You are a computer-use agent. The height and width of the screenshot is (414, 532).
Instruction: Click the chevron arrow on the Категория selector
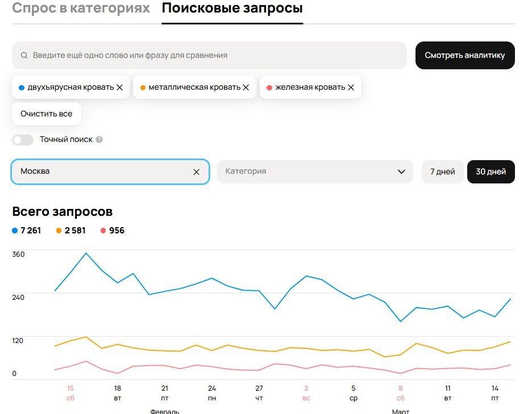coord(401,172)
